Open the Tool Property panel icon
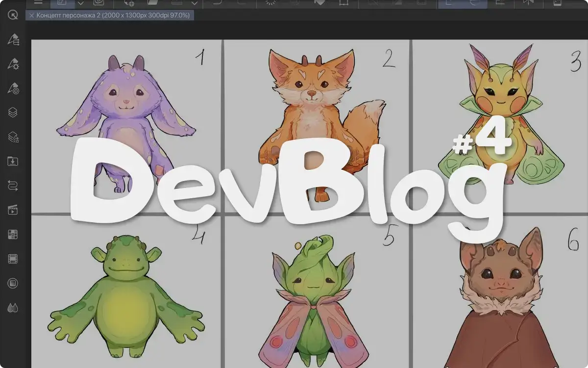This screenshot has width=588, height=368. pos(13,64)
